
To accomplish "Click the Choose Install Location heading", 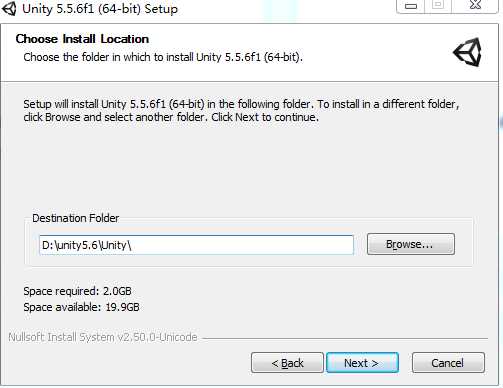I will point(82,39).
